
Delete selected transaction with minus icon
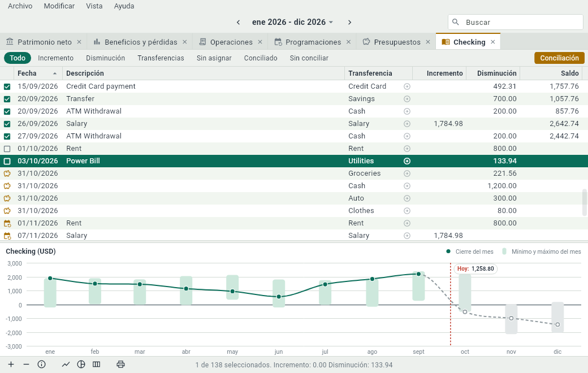(x=26, y=365)
